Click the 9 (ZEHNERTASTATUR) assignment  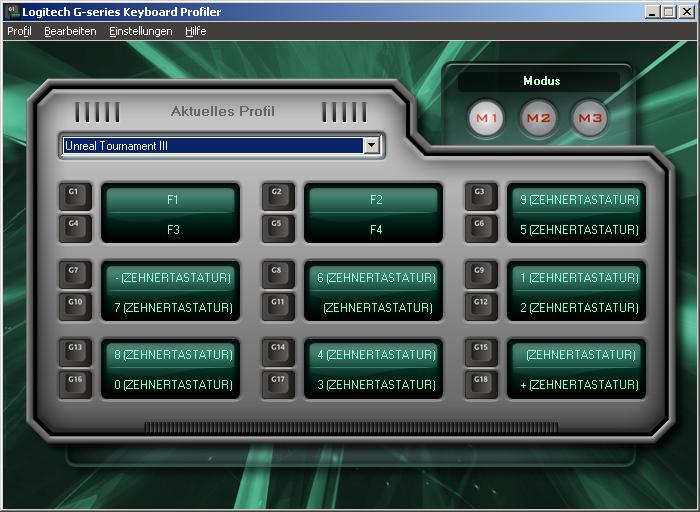[576, 200]
